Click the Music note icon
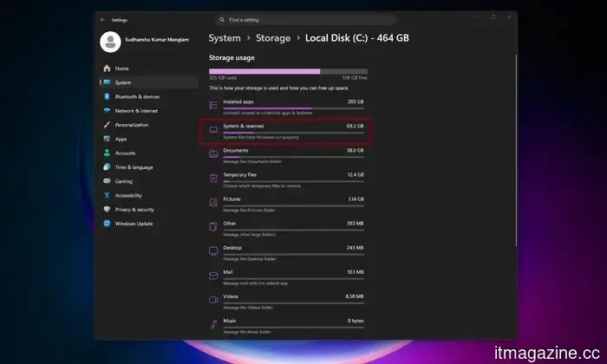 click(x=213, y=324)
